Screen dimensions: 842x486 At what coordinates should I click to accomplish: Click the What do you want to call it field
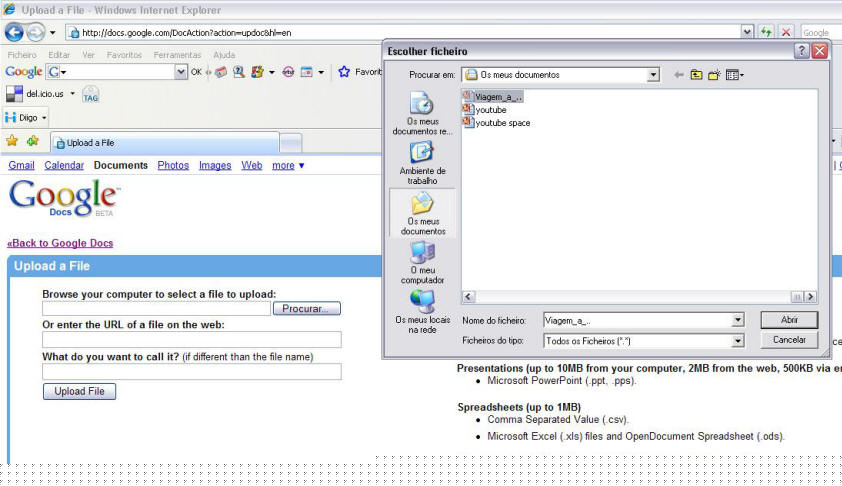(192, 372)
